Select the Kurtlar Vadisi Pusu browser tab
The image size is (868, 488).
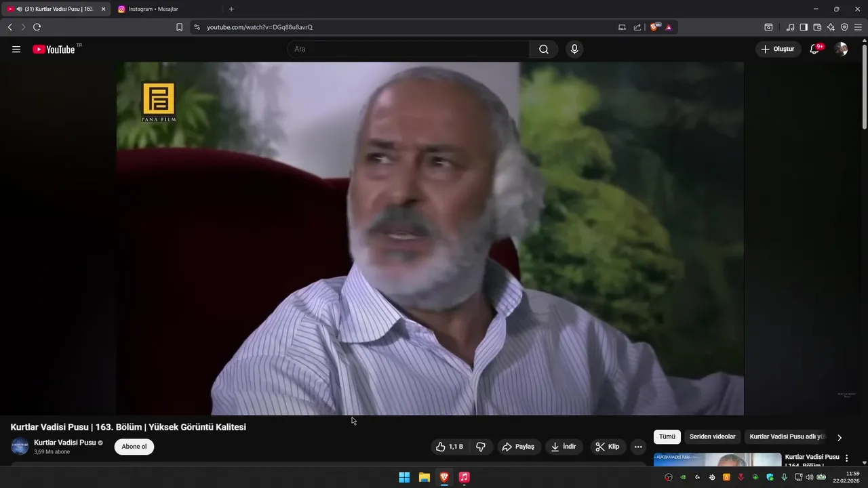pyautogui.click(x=56, y=9)
